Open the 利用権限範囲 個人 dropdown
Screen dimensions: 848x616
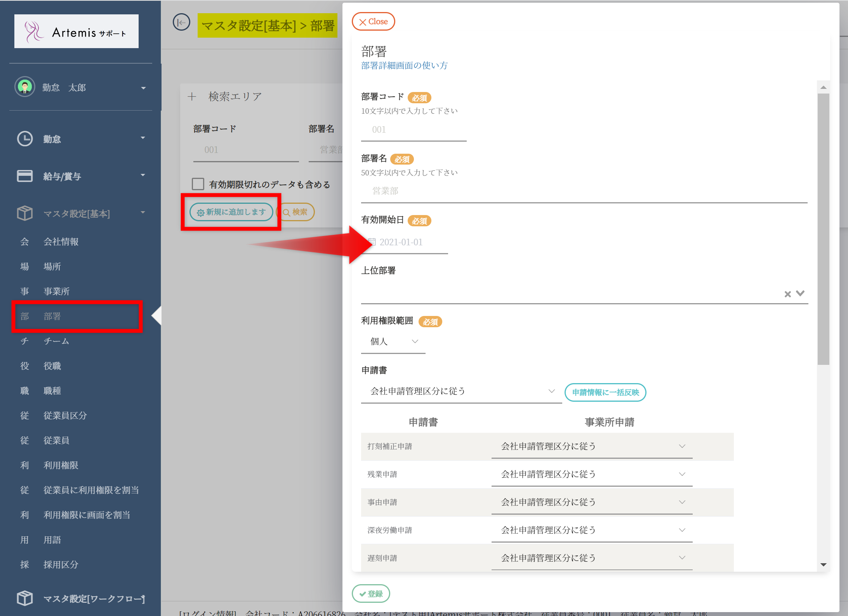[x=393, y=342]
